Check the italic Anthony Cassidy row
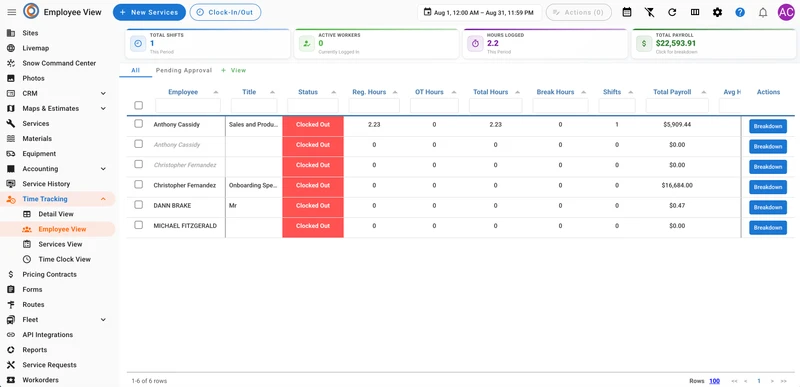The width and height of the screenshot is (800, 387). (x=138, y=144)
